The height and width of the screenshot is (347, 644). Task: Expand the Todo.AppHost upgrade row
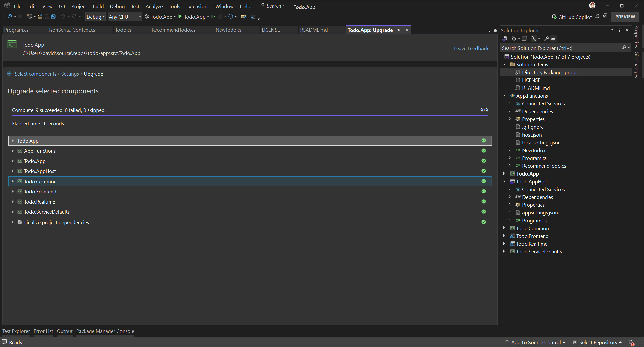click(x=13, y=171)
